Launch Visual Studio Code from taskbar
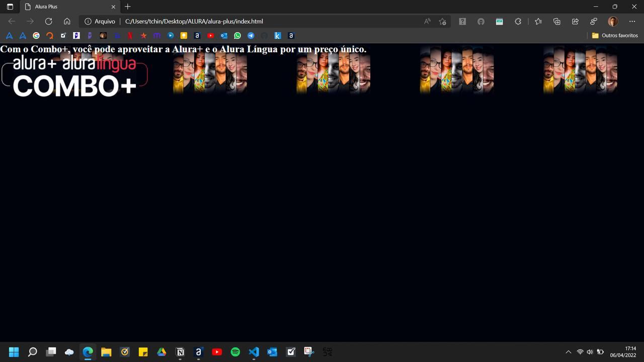 point(254,351)
